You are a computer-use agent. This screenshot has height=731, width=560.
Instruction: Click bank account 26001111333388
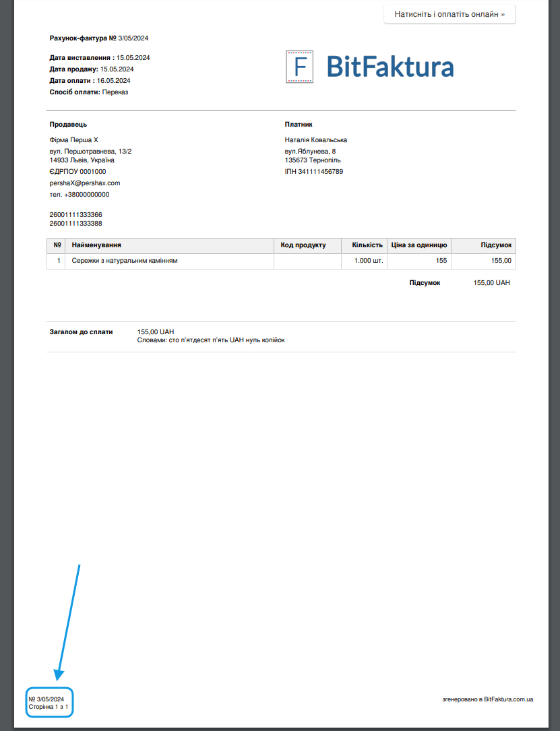tap(75, 223)
